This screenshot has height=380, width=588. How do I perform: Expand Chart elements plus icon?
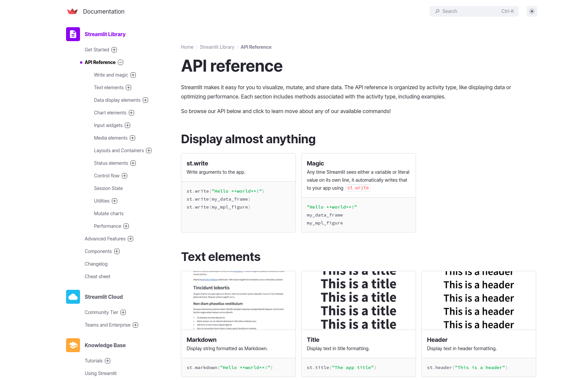pyautogui.click(x=131, y=113)
